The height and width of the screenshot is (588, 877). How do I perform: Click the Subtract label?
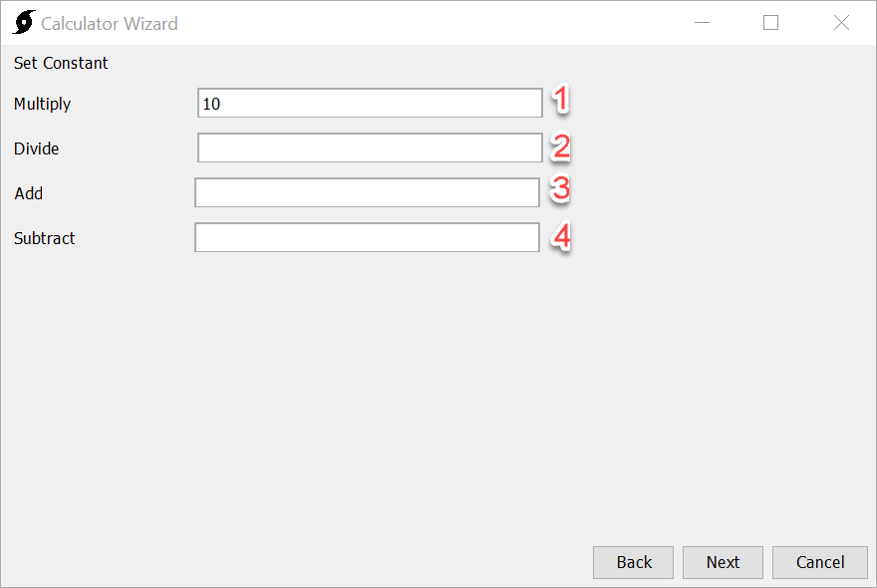click(44, 238)
